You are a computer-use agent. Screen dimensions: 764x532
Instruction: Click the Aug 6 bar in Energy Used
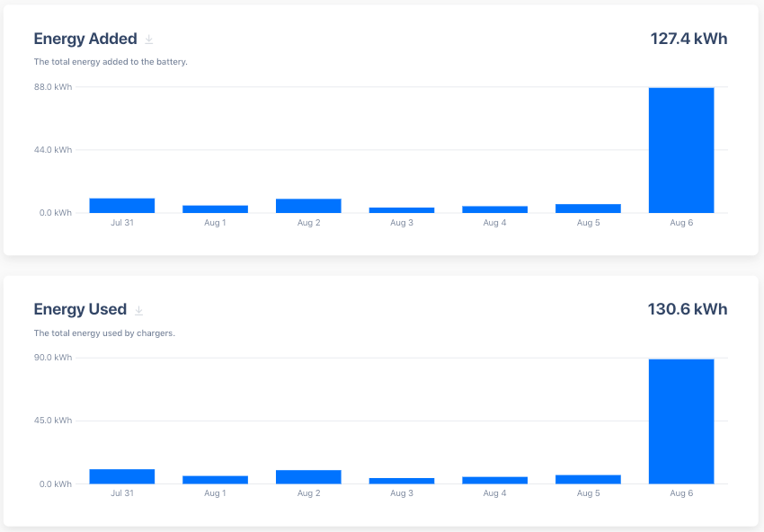coord(680,421)
